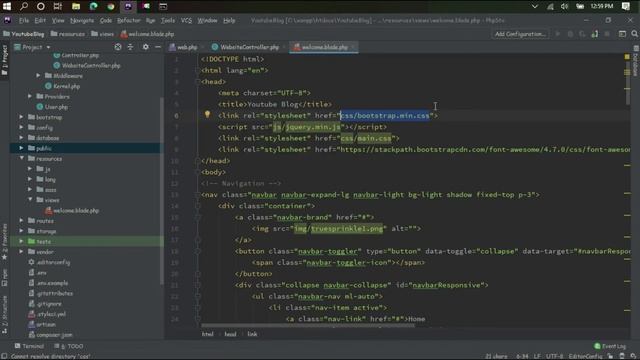Select User.php in the project tree
Viewport: 640px width, 360px height.
pyautogui.click(x=52, y=107)
